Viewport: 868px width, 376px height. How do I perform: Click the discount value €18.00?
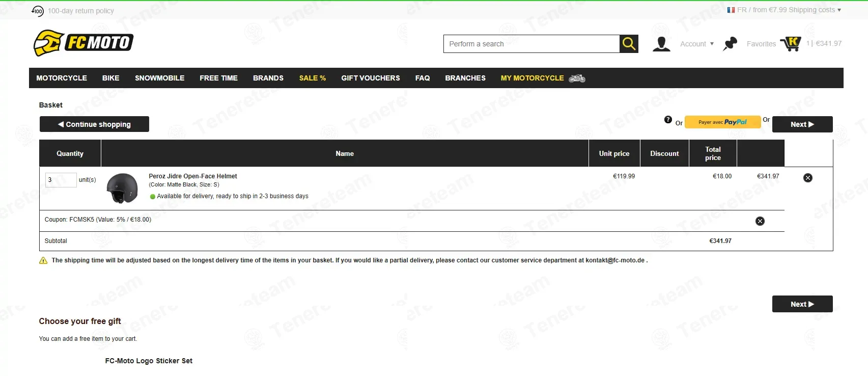click(x=722, y=176)
